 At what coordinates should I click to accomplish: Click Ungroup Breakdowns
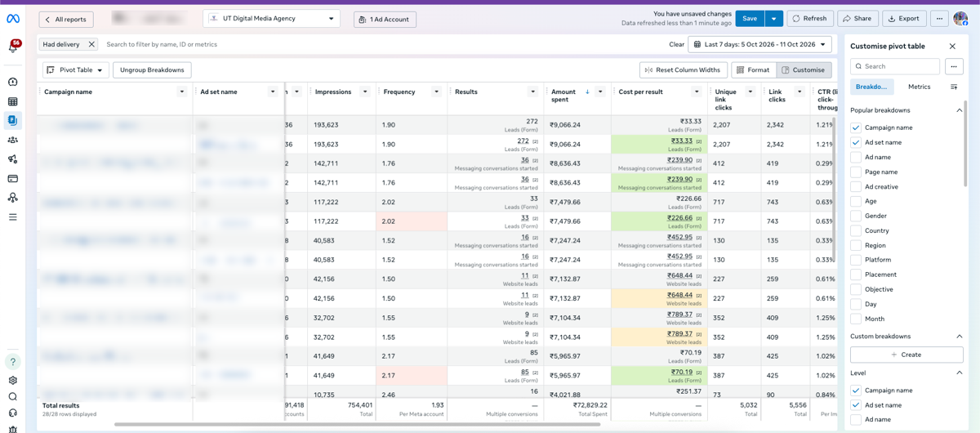[152, 70]
